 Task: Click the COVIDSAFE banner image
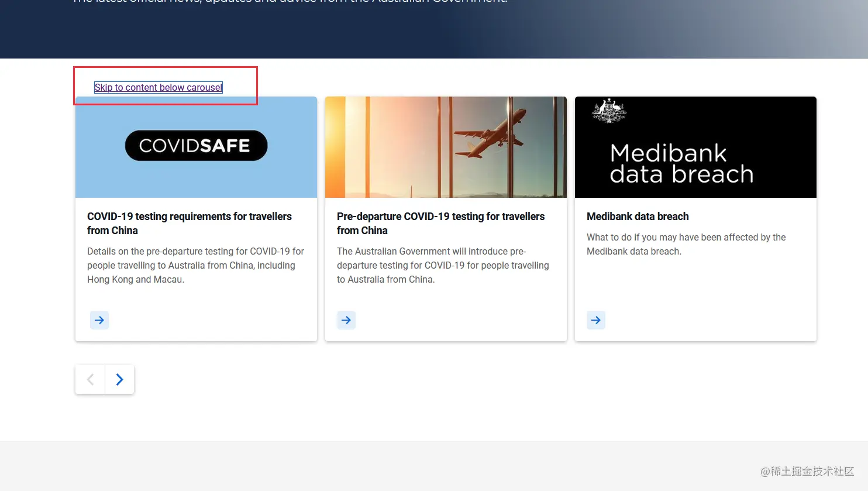click(196, 147)
